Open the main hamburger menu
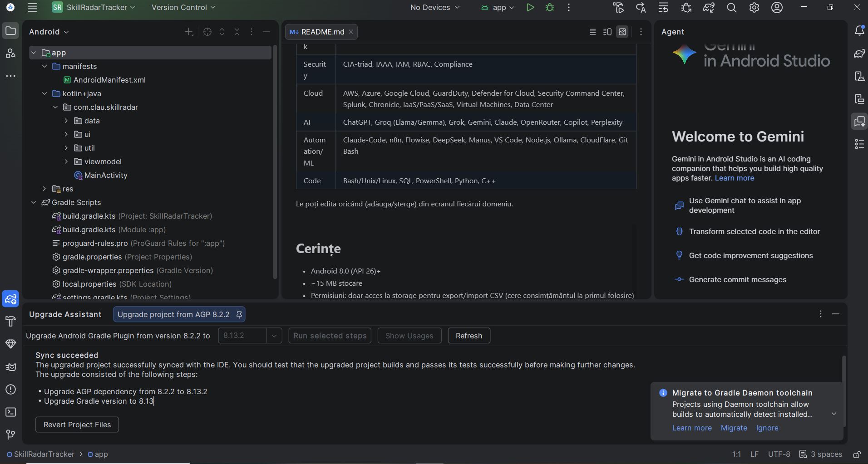Image resolution: width=868 pixels, height=464 pixels. [x=32, y=8]
